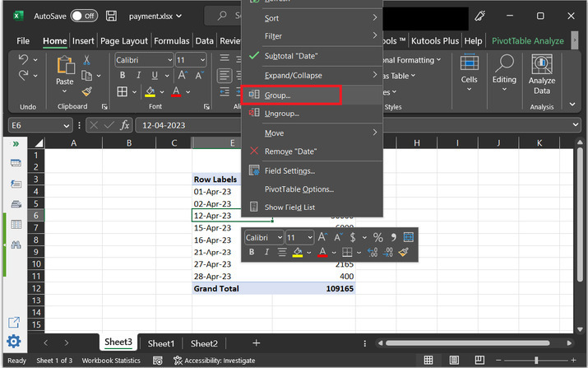
Task: Increase decimal on mini toolbar
Action: click(373, 252)
